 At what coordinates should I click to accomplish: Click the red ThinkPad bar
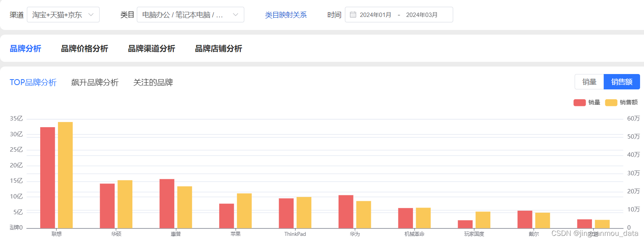tap(286, 213)
